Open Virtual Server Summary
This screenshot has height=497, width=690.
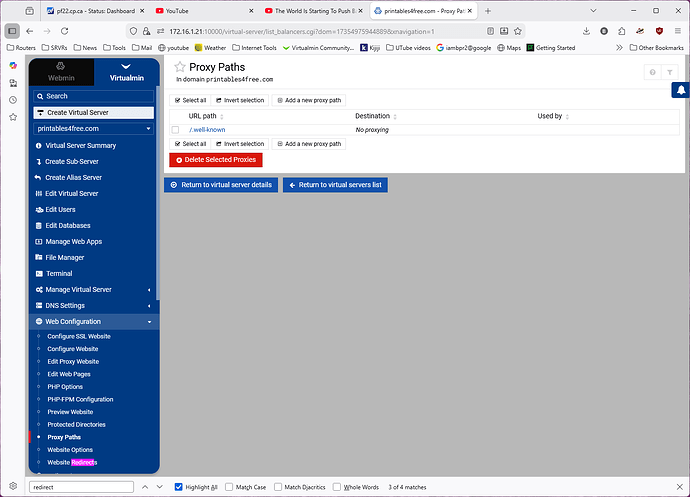pyautogui.click(x=81, y=145)
